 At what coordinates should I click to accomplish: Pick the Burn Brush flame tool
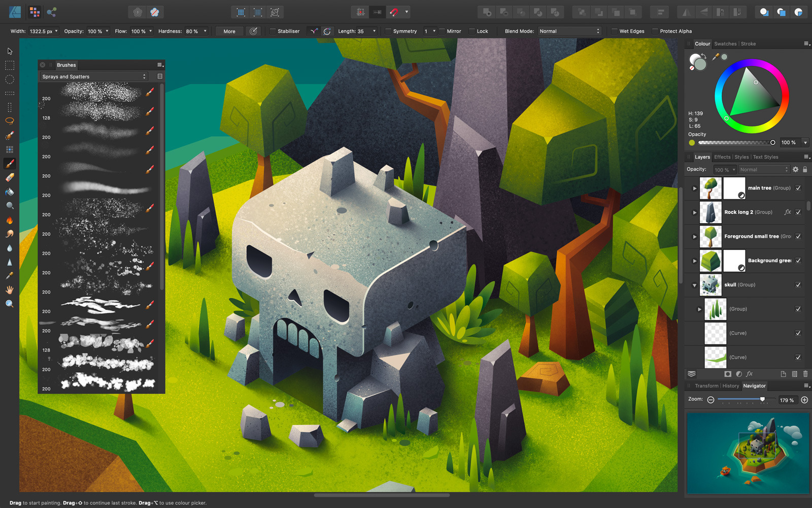(x=10, y=220)
